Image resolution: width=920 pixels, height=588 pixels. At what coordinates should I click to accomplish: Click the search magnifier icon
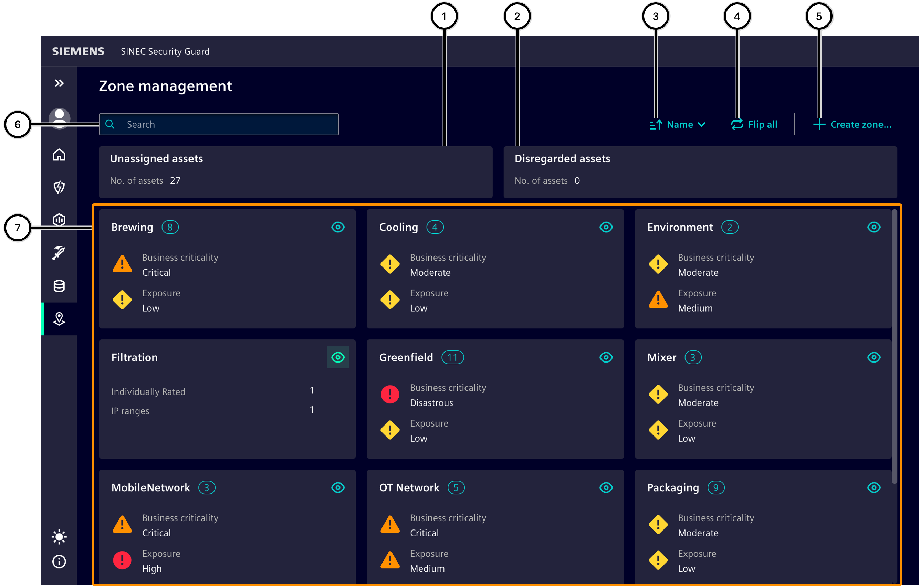[x=109, y=124]
